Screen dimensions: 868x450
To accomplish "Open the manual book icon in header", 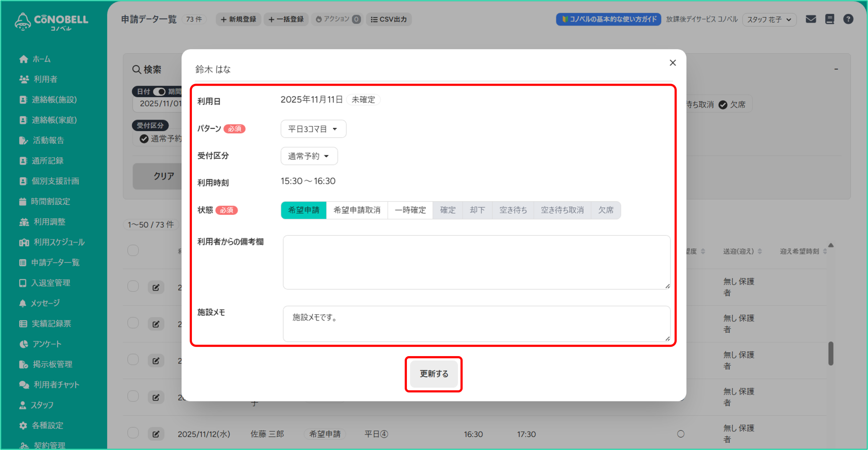I will [829, 19].
